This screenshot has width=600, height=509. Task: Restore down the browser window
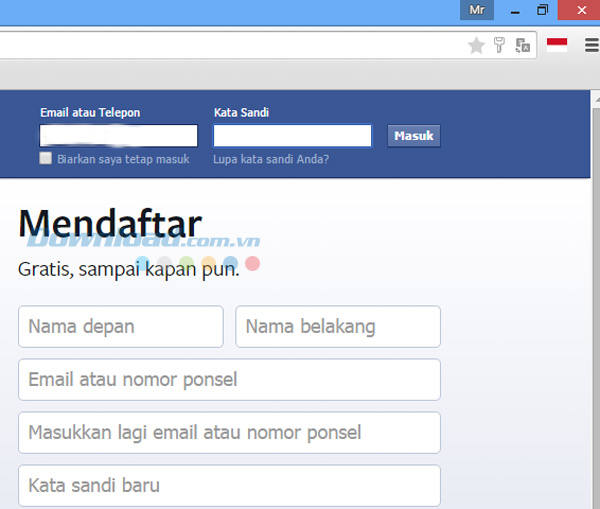[x=542, y=10]
